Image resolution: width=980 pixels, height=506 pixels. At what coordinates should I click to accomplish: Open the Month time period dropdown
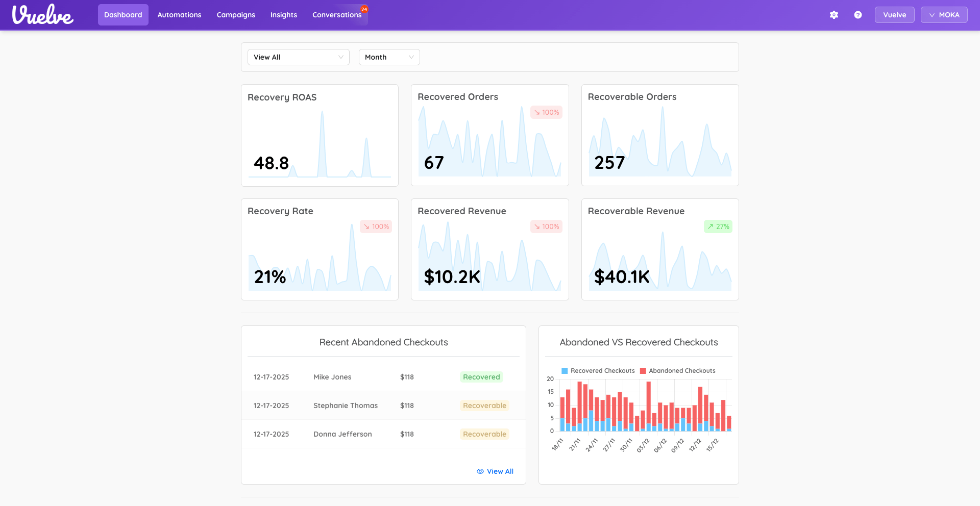click(x=389, y=57)
